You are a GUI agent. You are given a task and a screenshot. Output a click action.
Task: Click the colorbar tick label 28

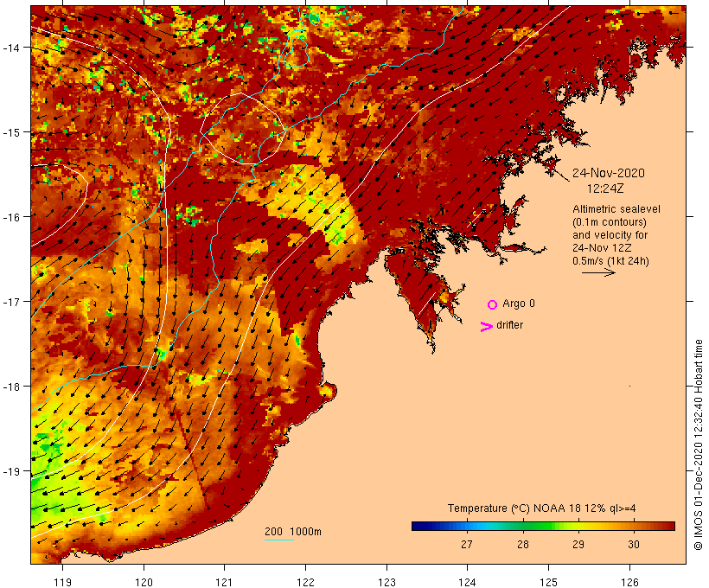tap(523, 544)
